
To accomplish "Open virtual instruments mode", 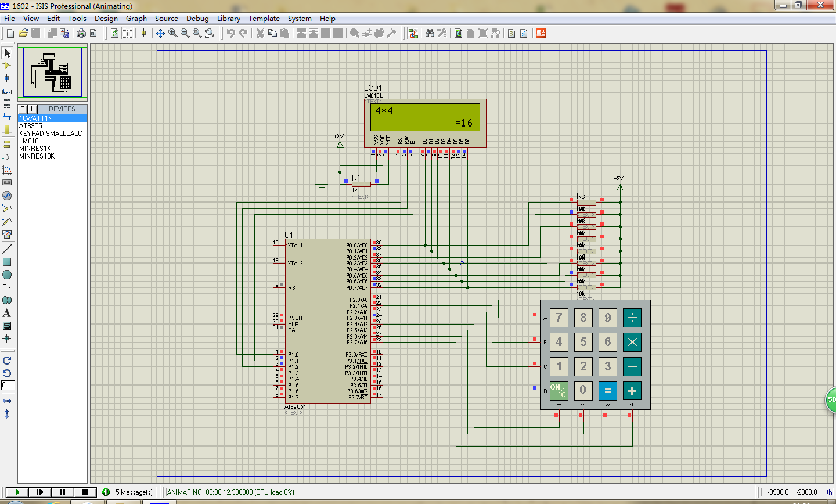I will (7, 234).
